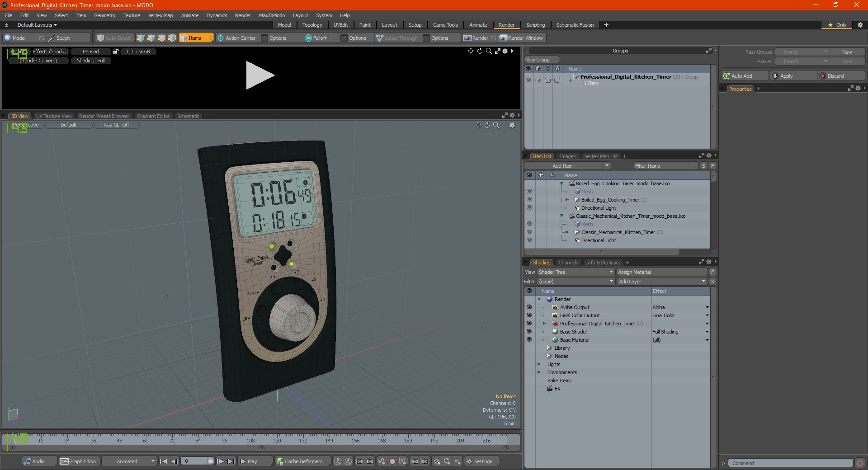Switch to UVEdit layout tab
868x470 pixels.
point(340,25)
